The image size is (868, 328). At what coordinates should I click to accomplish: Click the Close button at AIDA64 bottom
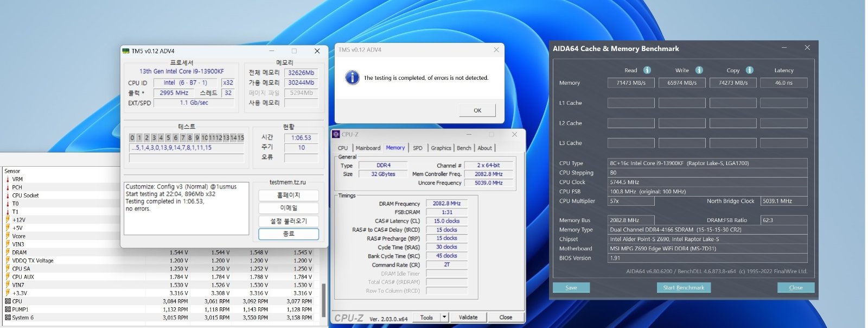click(x=796, y=287)
